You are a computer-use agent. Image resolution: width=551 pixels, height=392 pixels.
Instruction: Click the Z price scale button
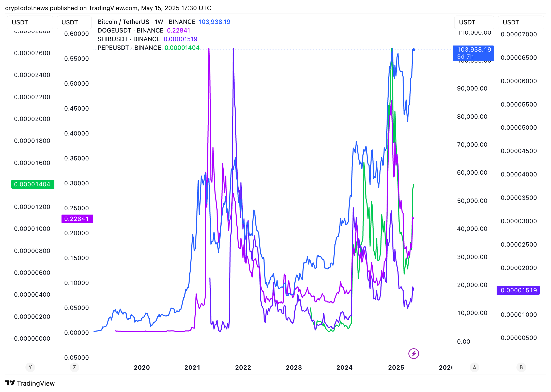point(74,367)
